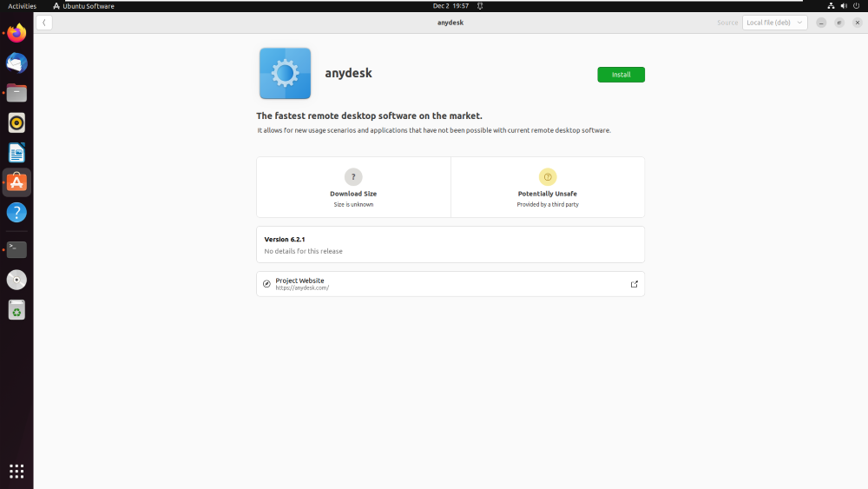868x489 pixels.
Task: Launch Firefox from the dock
Action: click(x=16, y=33)
